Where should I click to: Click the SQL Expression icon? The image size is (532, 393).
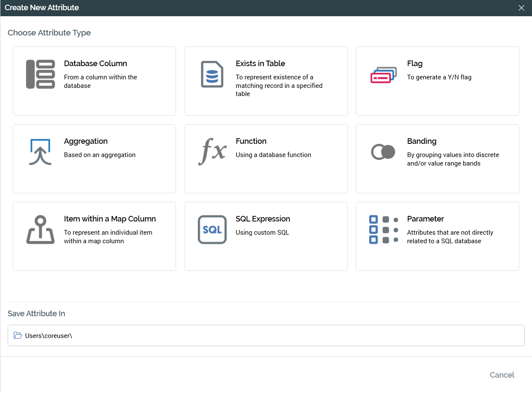tap(212, 230)
